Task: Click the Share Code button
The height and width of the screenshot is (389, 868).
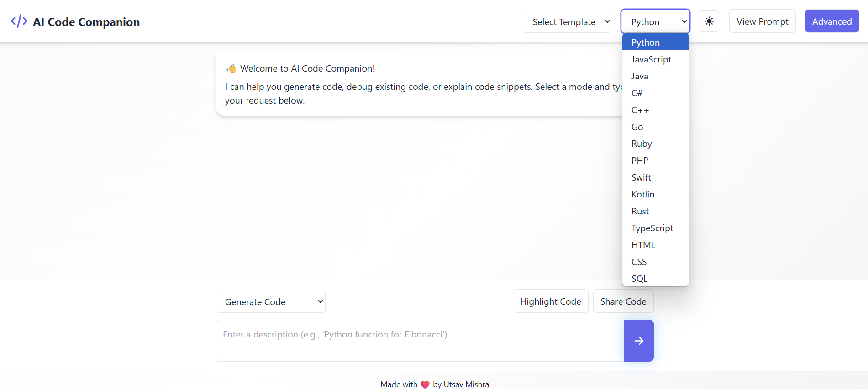Action: pyautogui.click(x=623, y=301)
